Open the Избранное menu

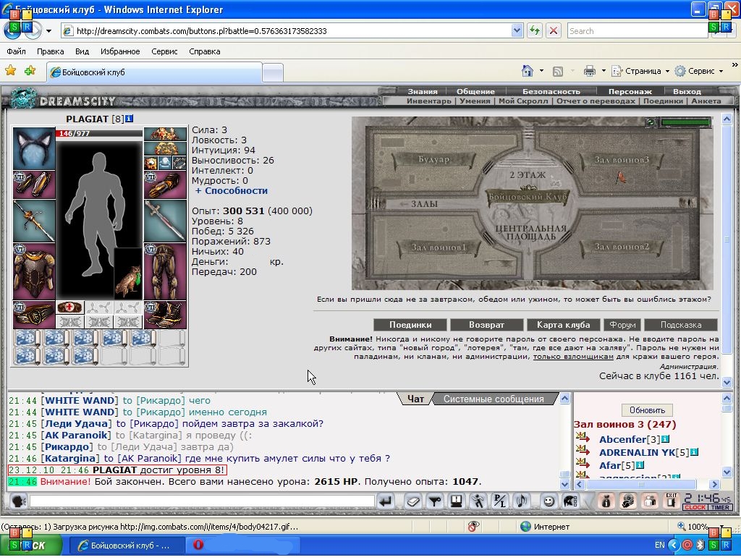[120, 51]
